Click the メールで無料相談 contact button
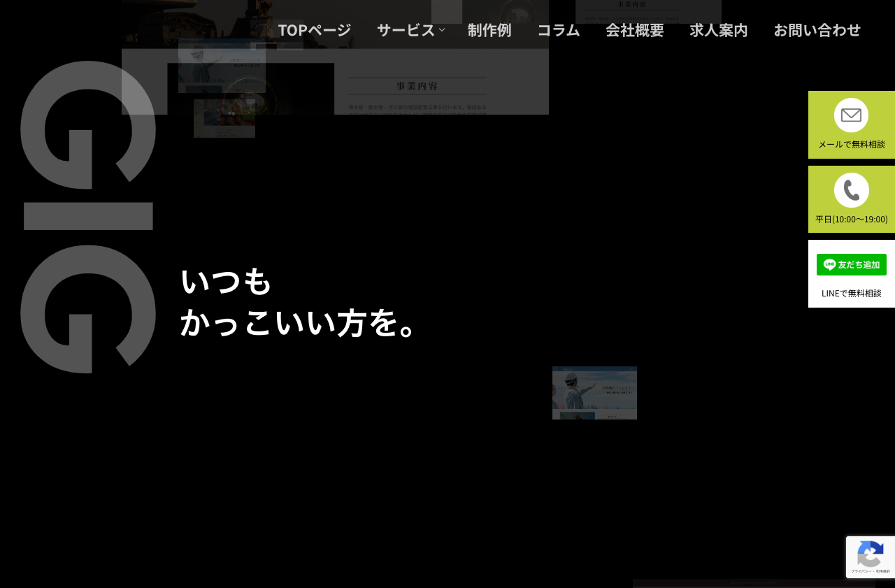This screenshot has height=588, width=895. coord(851,124)
